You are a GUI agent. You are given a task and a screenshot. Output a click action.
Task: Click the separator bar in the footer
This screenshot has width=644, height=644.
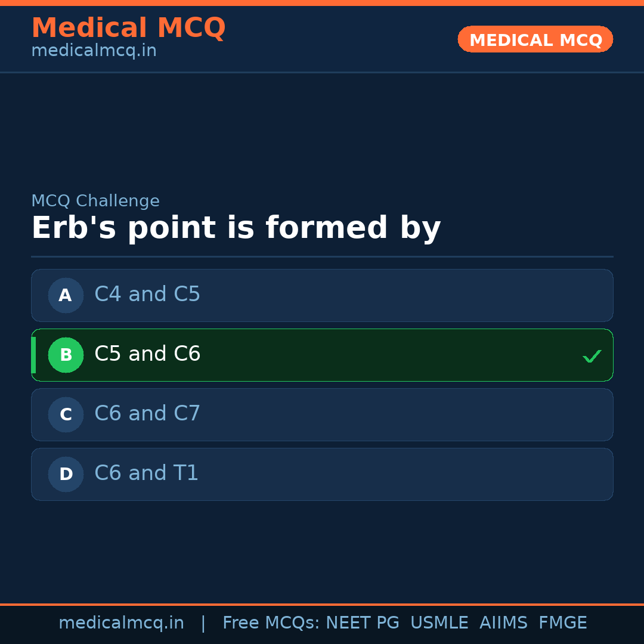coord(203,623)
